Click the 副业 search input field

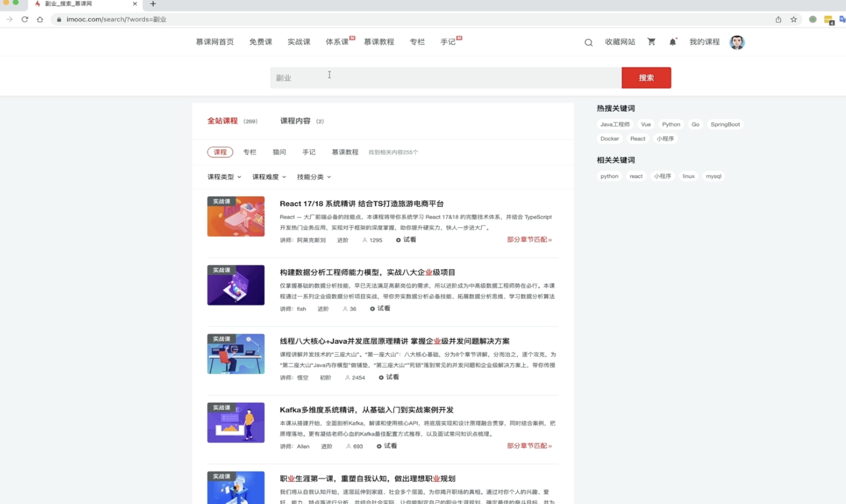coord(446,78)
